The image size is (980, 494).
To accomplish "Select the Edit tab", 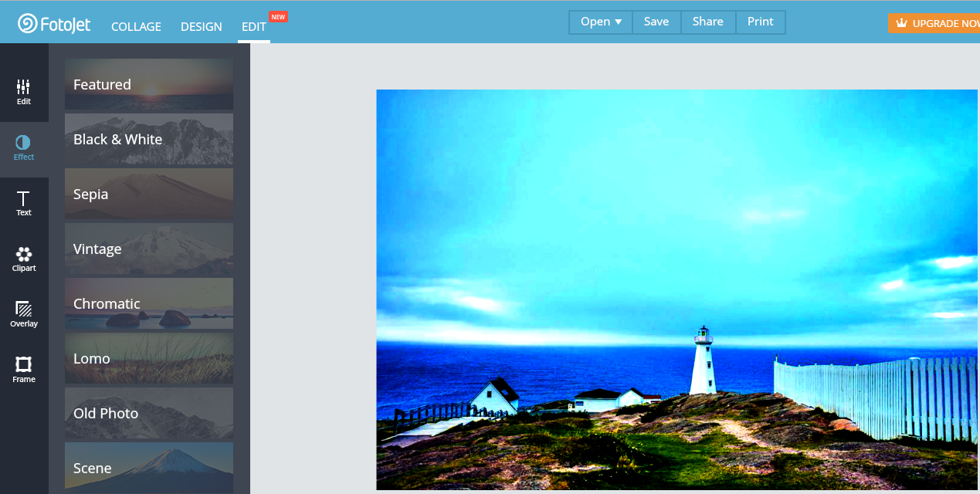I will click(x=253, y=26).
